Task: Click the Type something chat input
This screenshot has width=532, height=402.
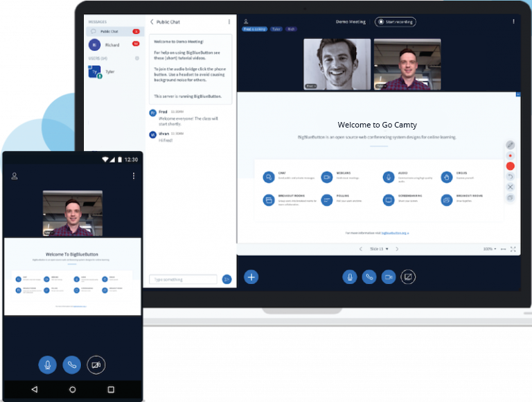Action: (184, 279)
